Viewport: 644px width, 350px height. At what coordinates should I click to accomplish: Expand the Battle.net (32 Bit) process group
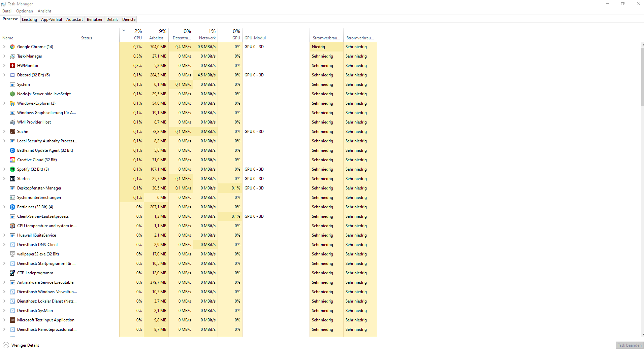point(4,207)
